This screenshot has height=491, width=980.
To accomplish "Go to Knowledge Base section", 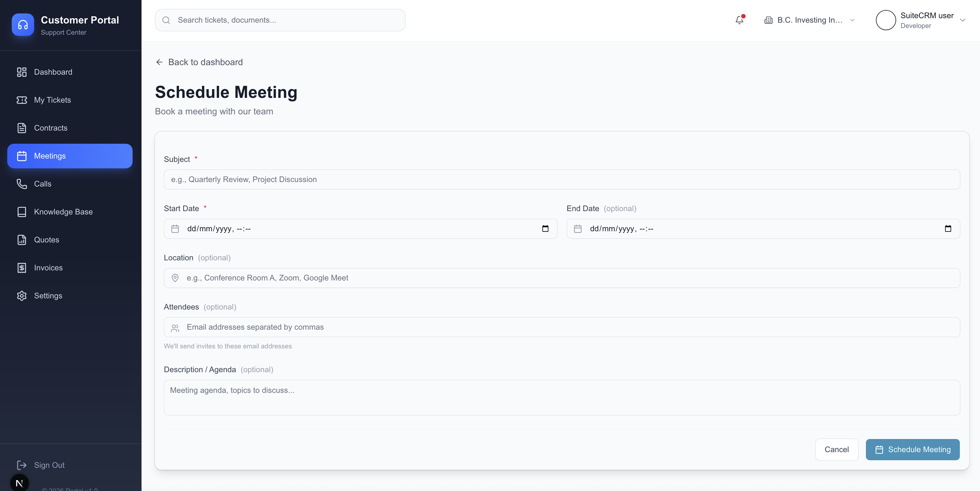I will pos(63,212).
